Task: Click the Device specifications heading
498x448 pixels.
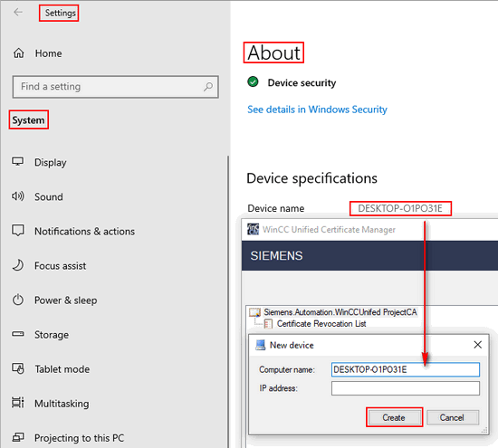Action: (311, 178)
